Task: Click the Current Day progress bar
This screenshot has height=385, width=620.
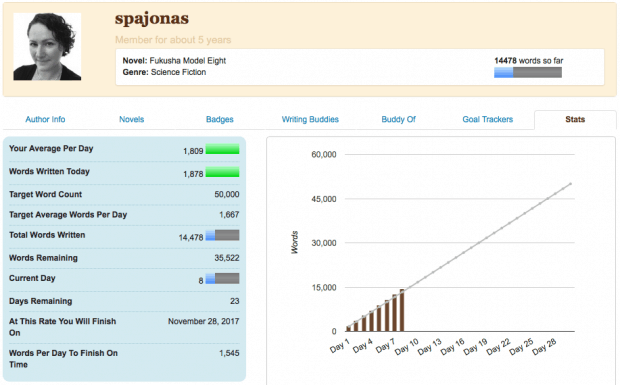Action: [x=222, y=278]
